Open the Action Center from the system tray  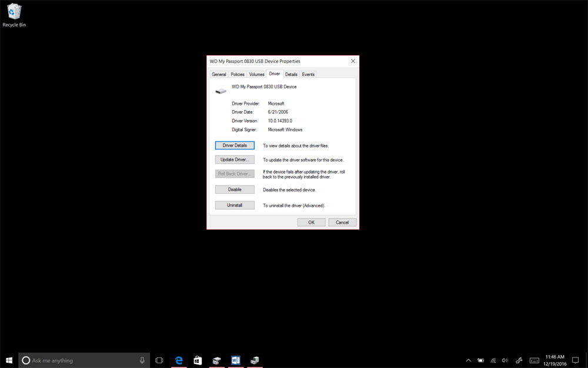[x=575, y=360]
